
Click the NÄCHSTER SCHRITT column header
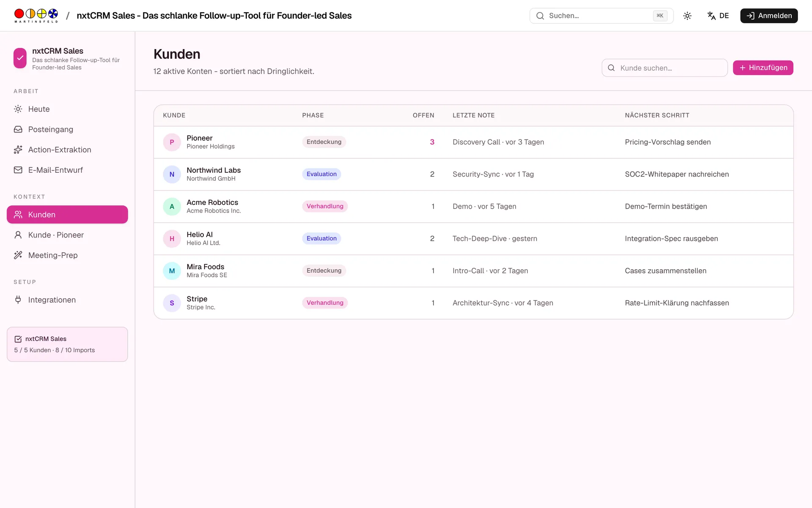657,116
